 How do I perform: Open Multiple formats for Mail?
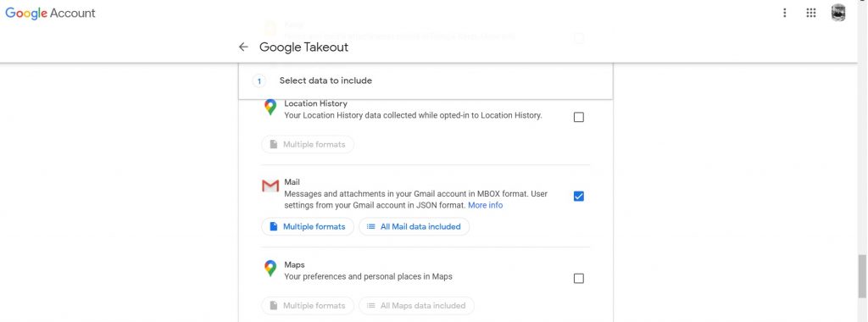pyautogui.click(x=308, y=226)
